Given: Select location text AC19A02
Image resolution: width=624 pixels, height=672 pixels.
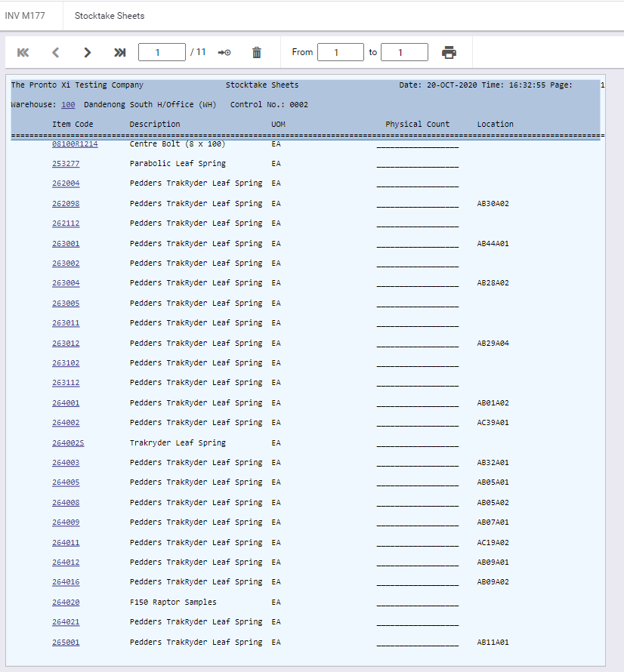Looking at the screenshot, I should [493, 543].
